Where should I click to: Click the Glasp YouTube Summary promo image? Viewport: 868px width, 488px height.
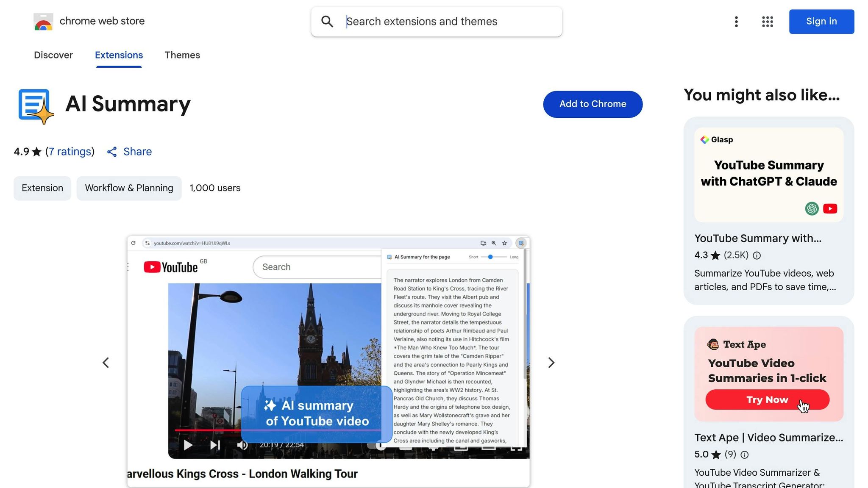coord(769,175)
